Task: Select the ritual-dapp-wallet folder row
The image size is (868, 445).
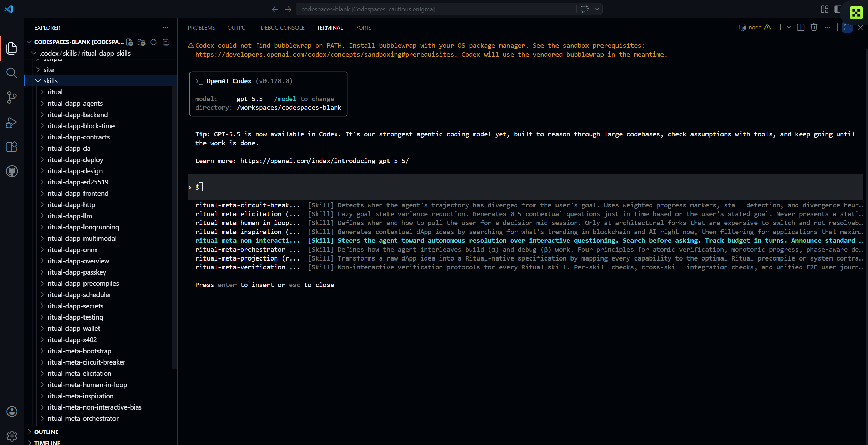Action: point(101,328)
